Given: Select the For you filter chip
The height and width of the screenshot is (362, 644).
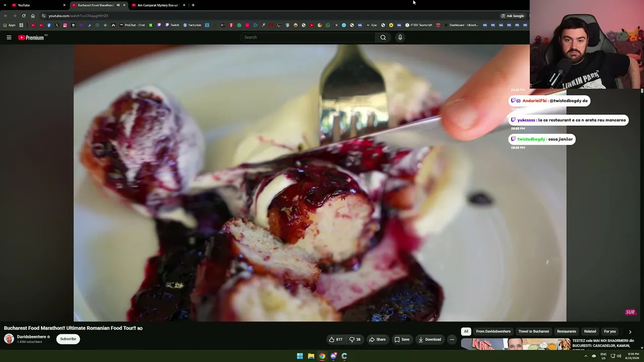Looking at the screenshot, I should [x=610, y=331].
